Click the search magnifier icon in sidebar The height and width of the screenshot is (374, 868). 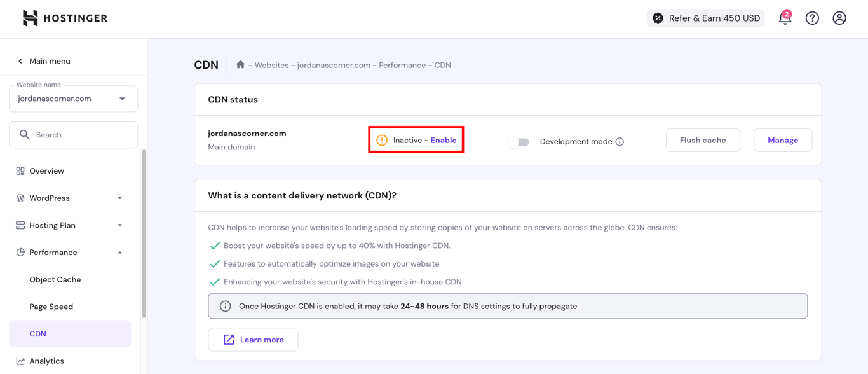(x=25, y=134)
